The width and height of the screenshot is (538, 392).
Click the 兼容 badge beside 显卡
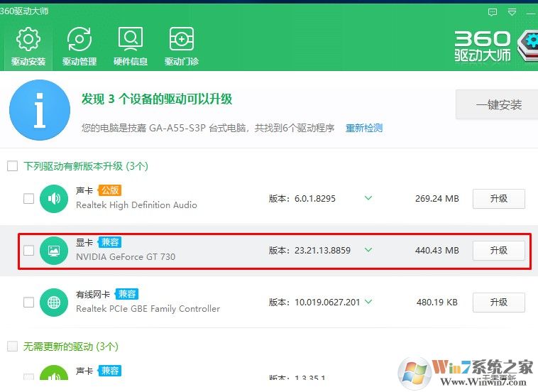click(110, 242)
